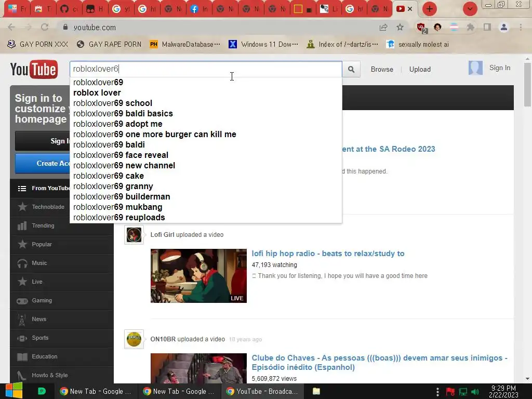Click Sign In at top right
Viewport: 532px width, 399px height.
tap(499, 68)
